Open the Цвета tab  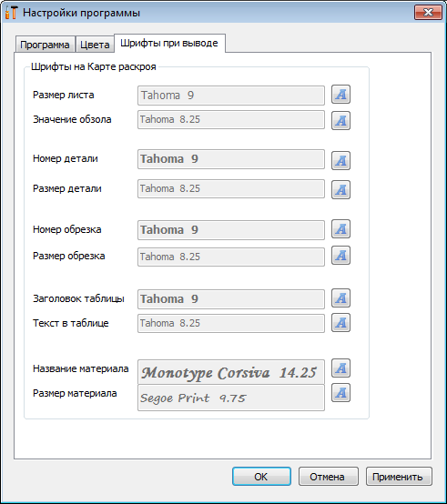click(x=95, y=45)
